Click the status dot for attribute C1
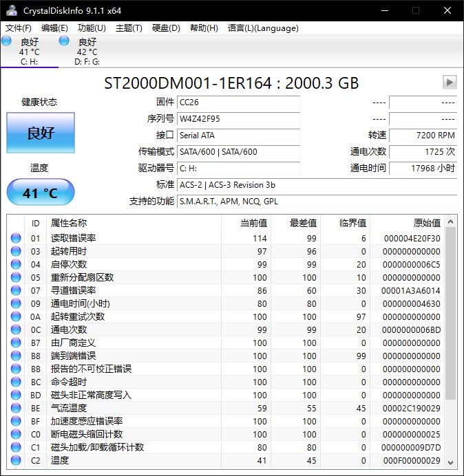 pos(16,447)
